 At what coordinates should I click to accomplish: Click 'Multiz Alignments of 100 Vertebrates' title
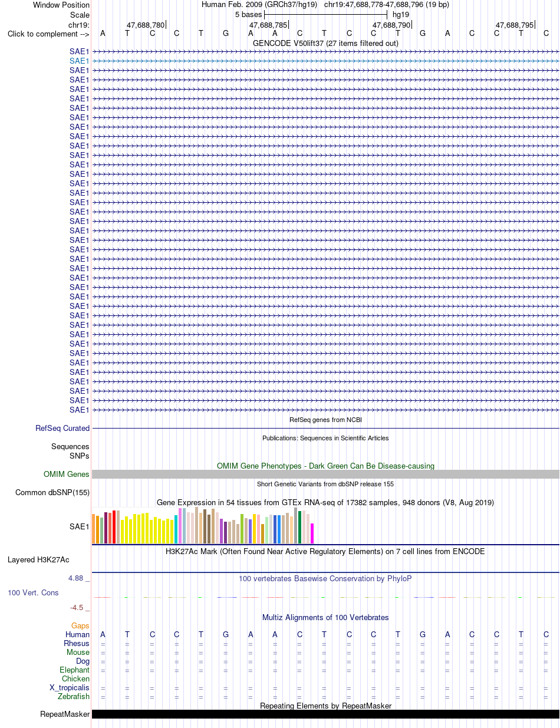[x=325, y=618]
